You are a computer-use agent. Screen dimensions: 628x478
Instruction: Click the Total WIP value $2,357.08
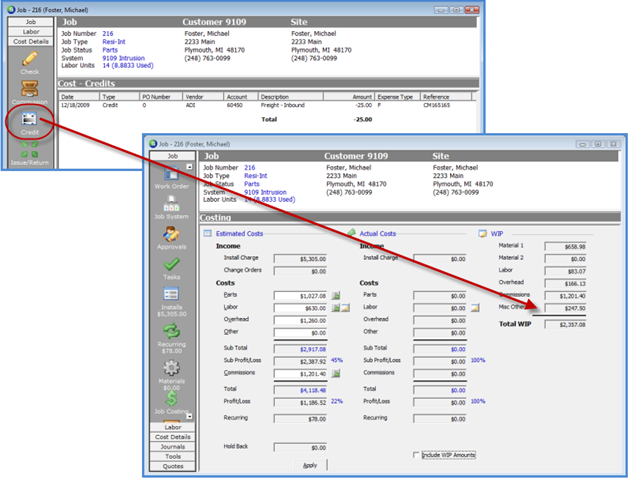pos(565,325)
